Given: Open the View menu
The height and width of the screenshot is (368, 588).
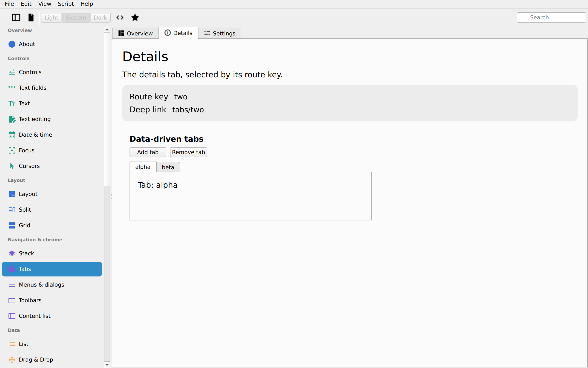Looking at the screenshot, I should click(x=45, y=4).
